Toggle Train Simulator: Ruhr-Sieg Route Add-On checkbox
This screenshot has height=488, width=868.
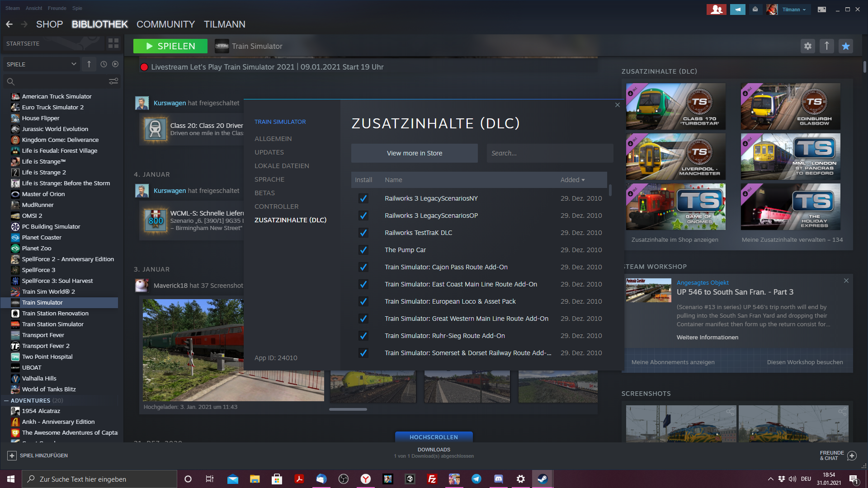(363, 336)
